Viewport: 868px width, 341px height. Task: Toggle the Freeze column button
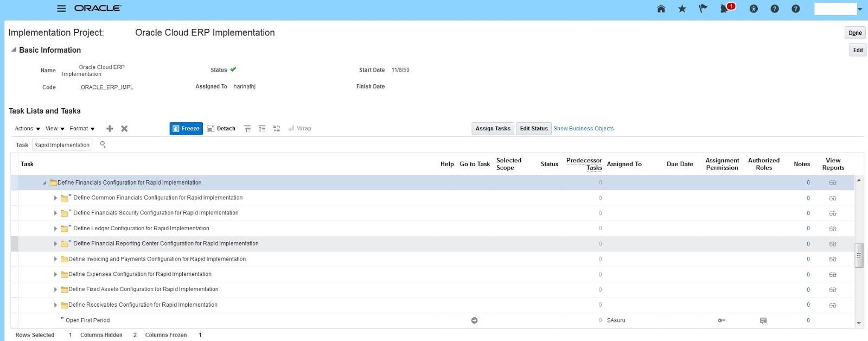186,129
